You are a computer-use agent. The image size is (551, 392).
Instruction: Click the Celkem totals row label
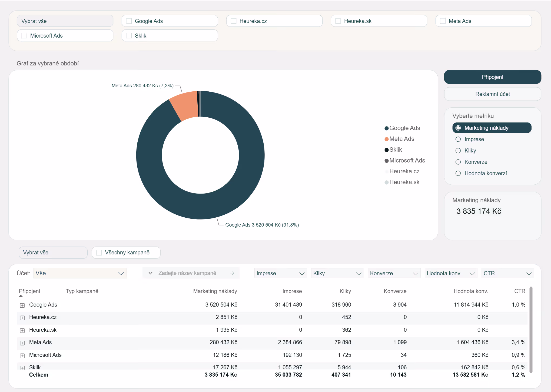click(x=39, y=375)
